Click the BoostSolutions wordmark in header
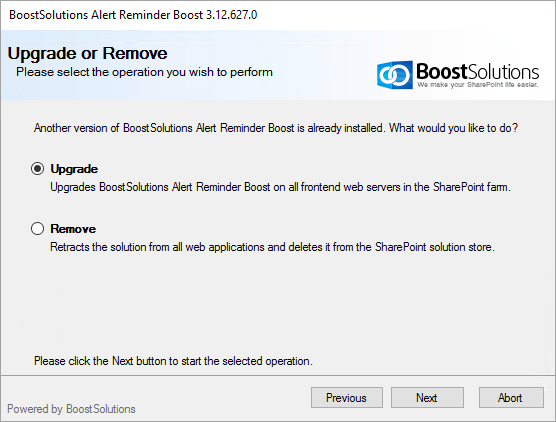 (x=477, y=72)
